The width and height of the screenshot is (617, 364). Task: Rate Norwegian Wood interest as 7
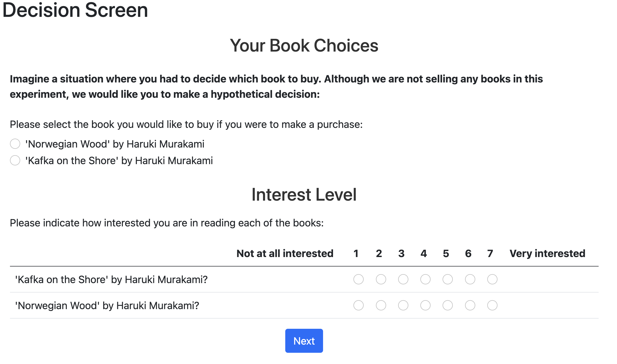(x=492, y=305)
